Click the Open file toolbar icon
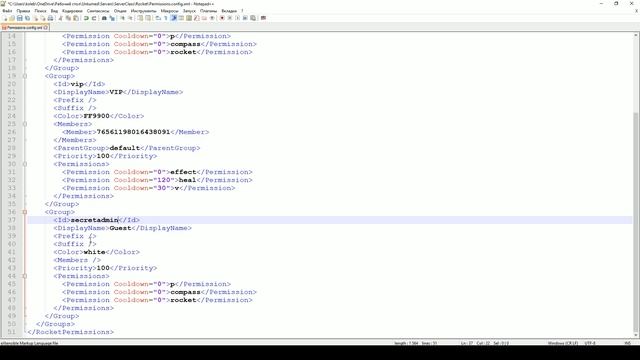The width and height of the screenshot is (640, 360). (x=12, y=18)
